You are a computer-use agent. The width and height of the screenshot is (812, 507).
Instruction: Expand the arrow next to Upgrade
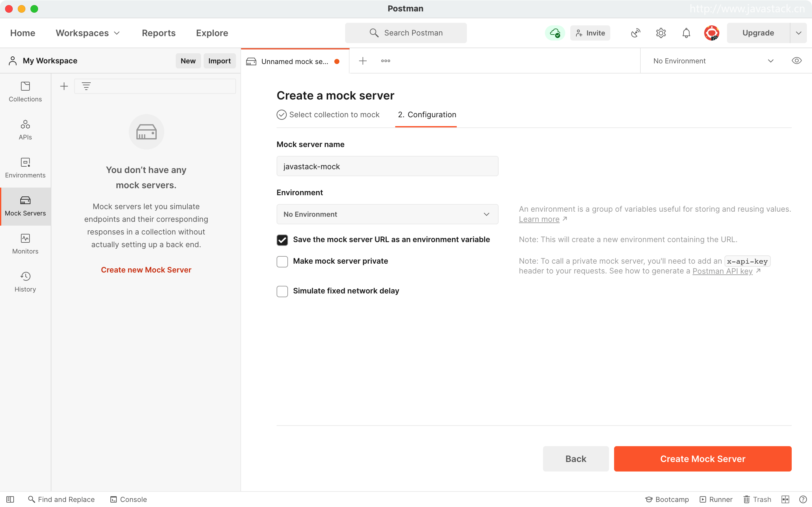tap(799, 33)
